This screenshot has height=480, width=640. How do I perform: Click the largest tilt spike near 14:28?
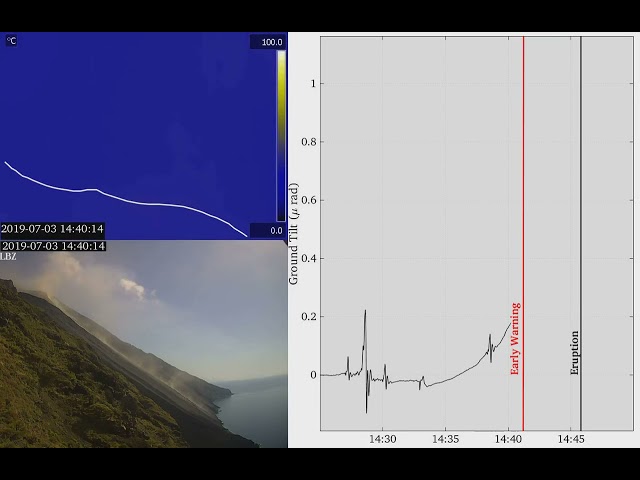coord(365,361)
